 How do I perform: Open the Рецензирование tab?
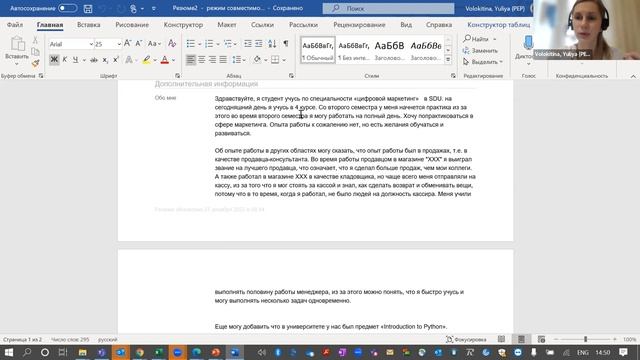359,25
